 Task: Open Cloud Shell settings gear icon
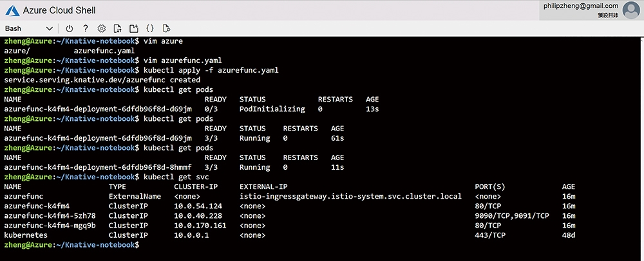point(102,28)
